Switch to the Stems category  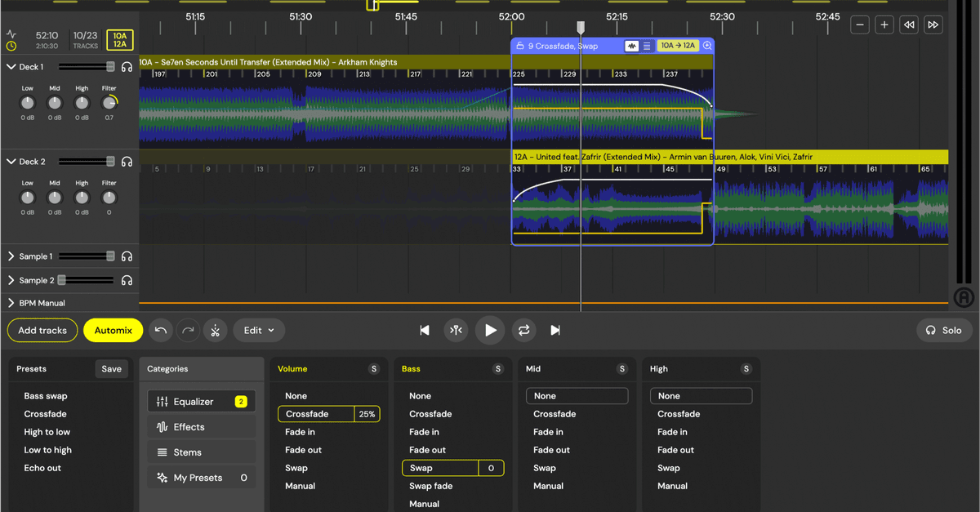pyautogui.click(x=201, y=452)
